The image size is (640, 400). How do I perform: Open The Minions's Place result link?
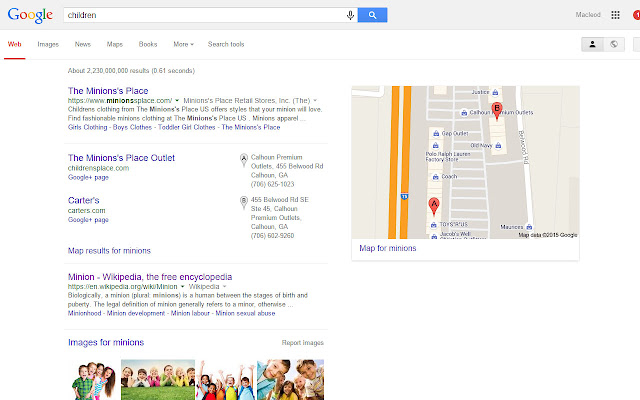(108, 91)
